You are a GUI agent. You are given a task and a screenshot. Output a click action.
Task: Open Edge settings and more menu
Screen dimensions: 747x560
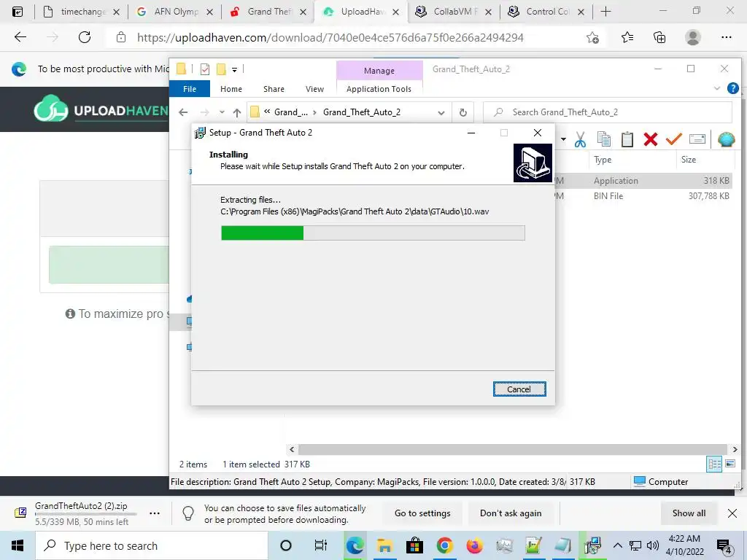726,38
